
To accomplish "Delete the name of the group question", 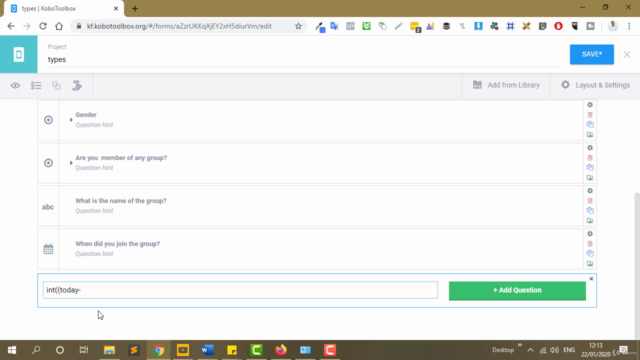I will (x=590, y=201).
